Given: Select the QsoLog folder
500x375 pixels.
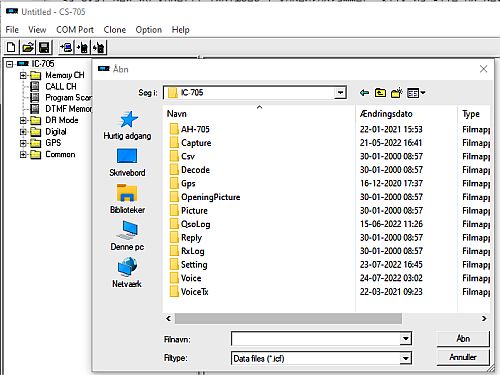Looking at the screenshot, I should 190,224.
